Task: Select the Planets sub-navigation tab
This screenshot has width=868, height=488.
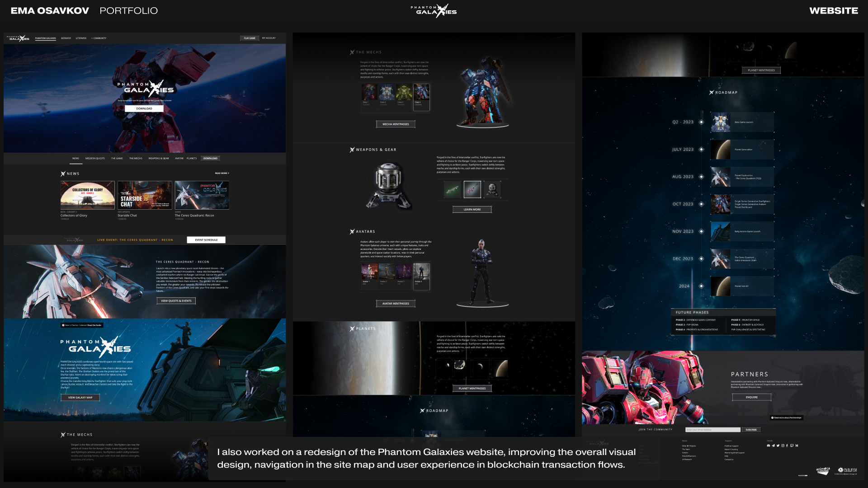Action: point(192,159)
